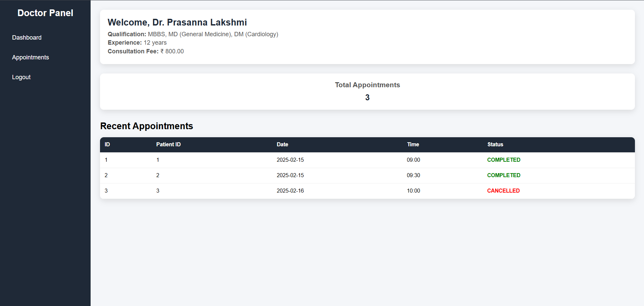Click the Doctor Panel title

[45, 13]
